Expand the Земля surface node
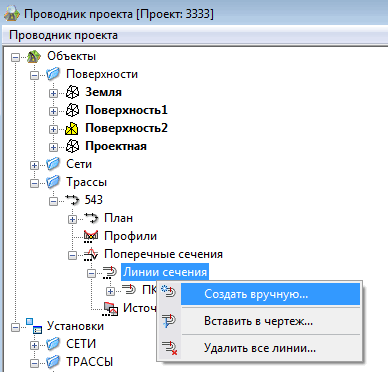Viewport: 388px width, 372px height. pyautogui.click(x=53, y=93)
